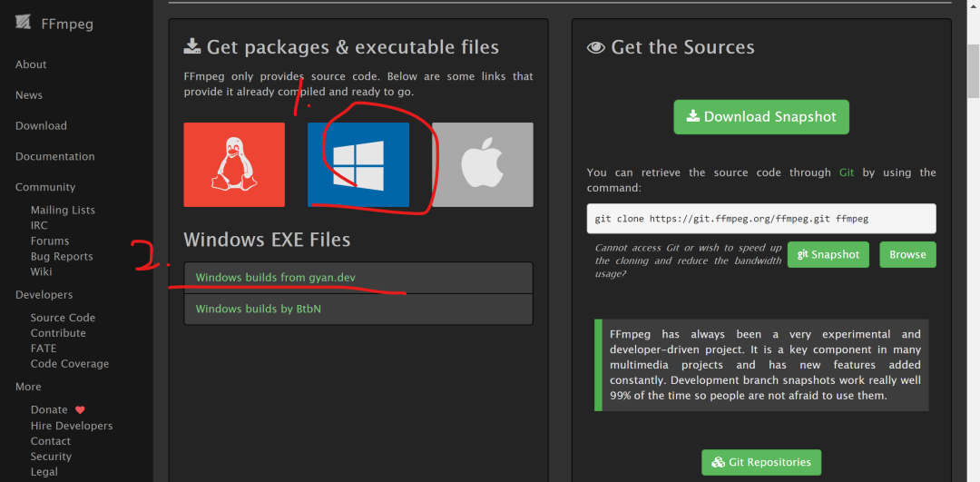Choose the Apple macOS package tile
The width and height of the screenshot is (980, 482).
[483, 164]
